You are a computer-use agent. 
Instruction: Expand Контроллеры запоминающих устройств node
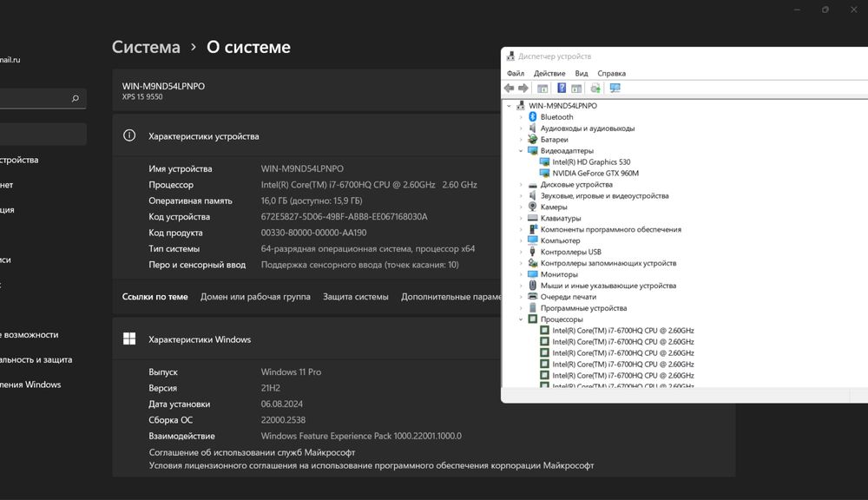point(521,263)
